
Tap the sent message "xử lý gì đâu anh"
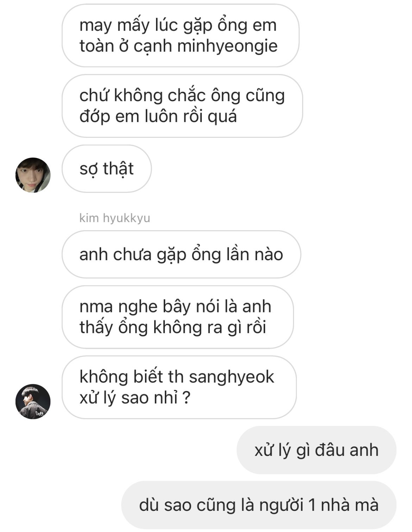[317, 450]
